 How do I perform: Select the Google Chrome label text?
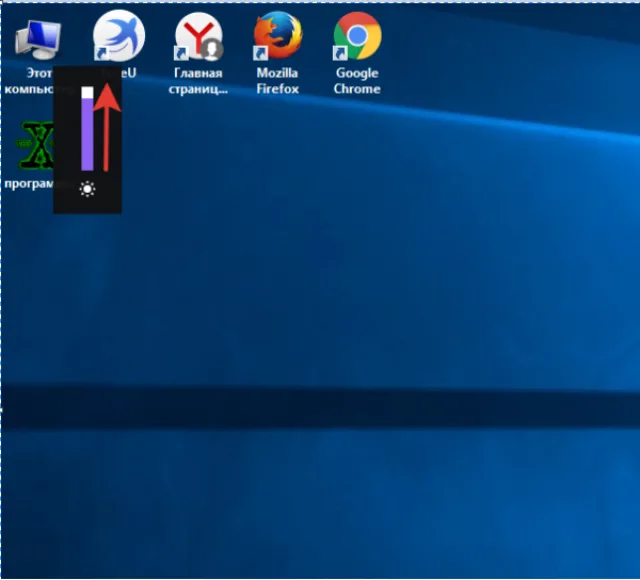pos(357,81)
